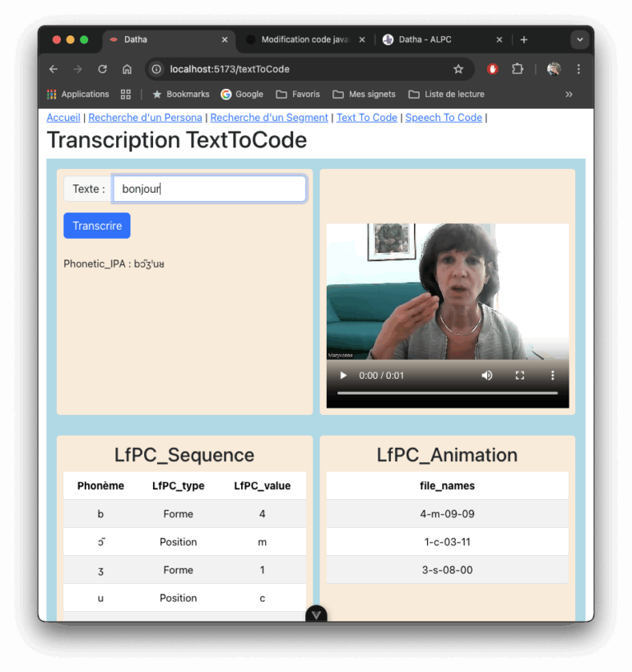The width and height of the screenshot is (632, 672).
Task: Click the video progress bar
Action: (x=447, y=394)
